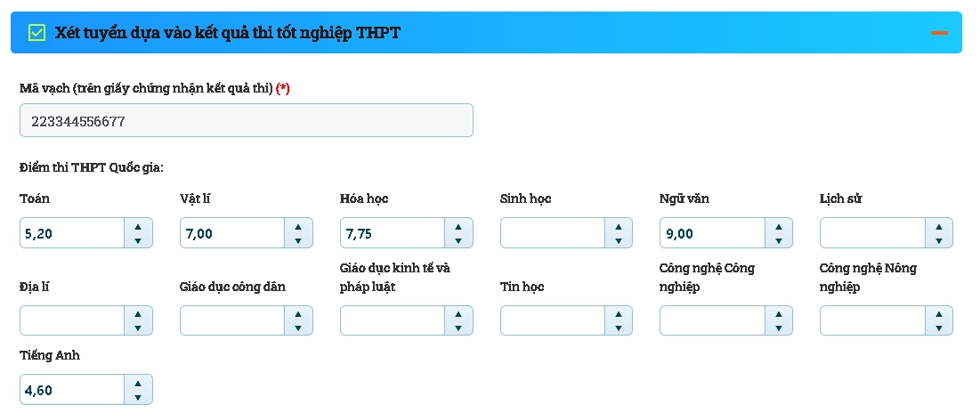The width and height of the screenshot is (980, 413).
Task: Select the Hóa học score field
Action: [392, 233]
